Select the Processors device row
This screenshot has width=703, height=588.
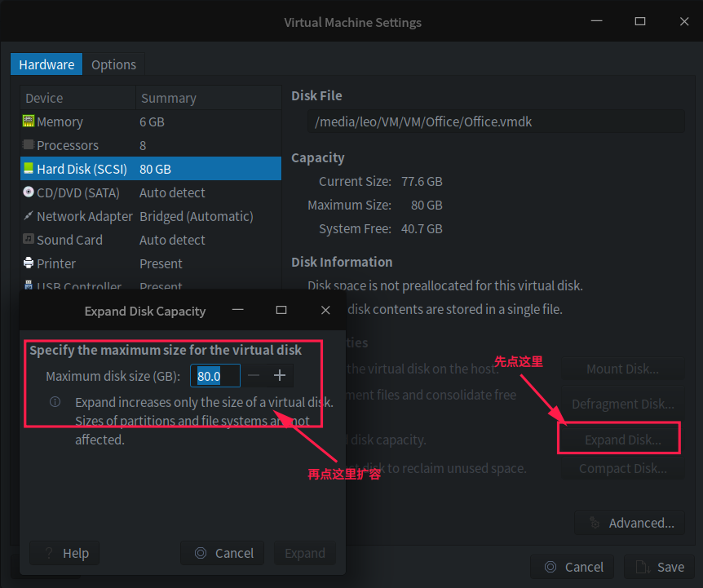coord(151,145)
